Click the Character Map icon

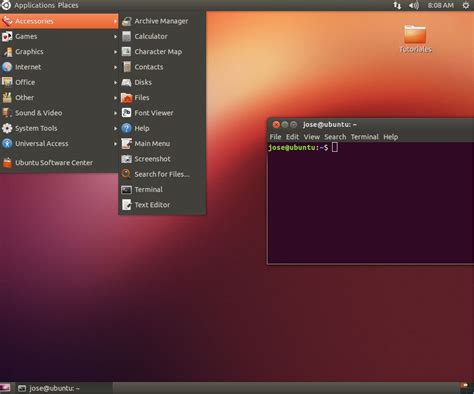click(x=126, y=52)
